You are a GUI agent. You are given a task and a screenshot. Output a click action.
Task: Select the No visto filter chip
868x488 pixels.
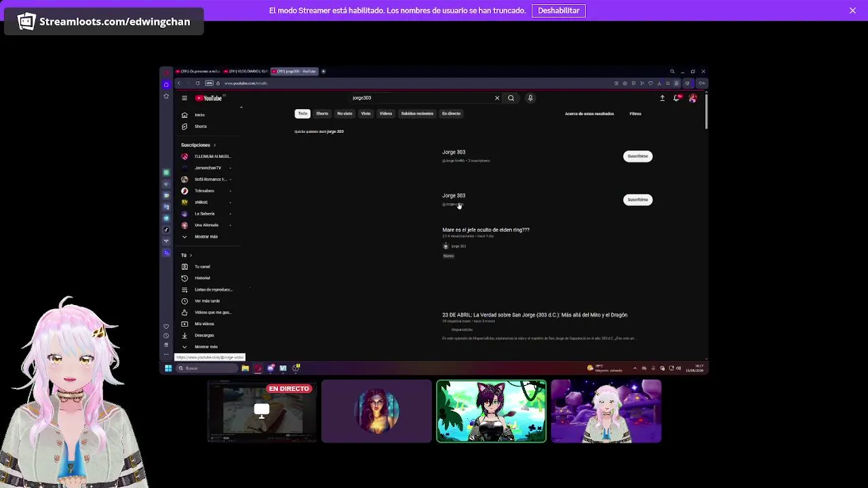coord(344,114)
